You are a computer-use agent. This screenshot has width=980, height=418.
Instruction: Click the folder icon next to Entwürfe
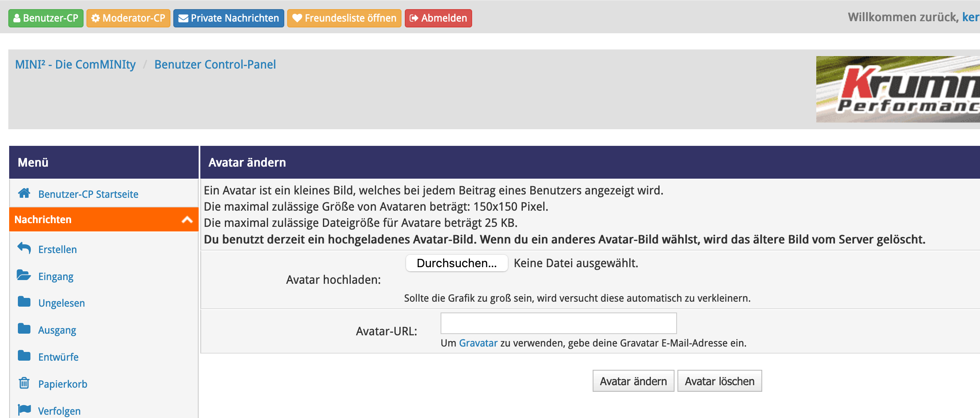24,356
